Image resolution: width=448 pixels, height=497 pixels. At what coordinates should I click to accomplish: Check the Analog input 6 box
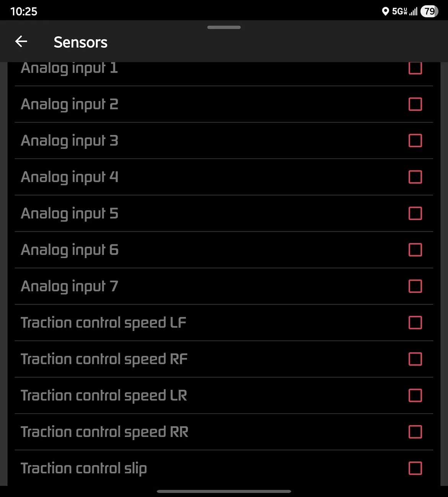(415, 250)
